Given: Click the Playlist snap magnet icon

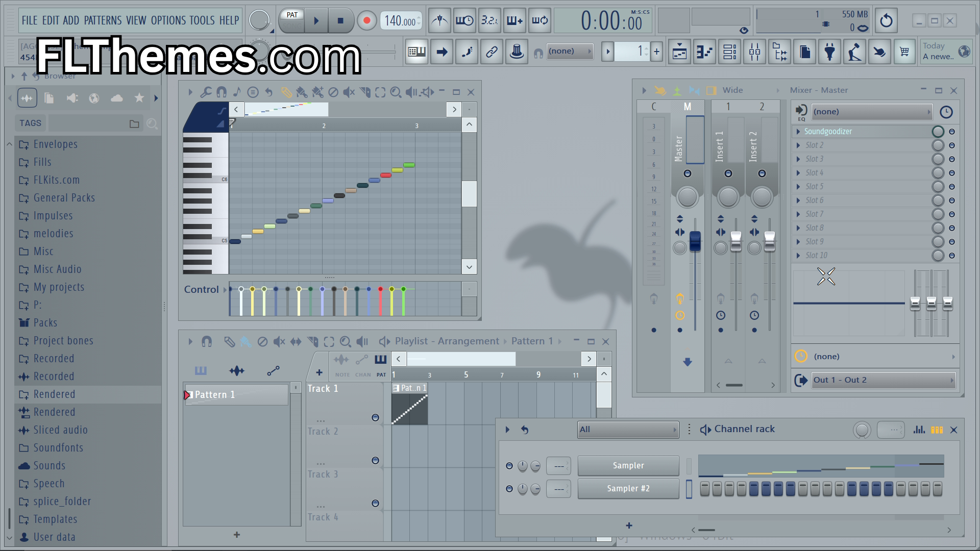Looking at the screenshot, I should [x=207, y=341].
